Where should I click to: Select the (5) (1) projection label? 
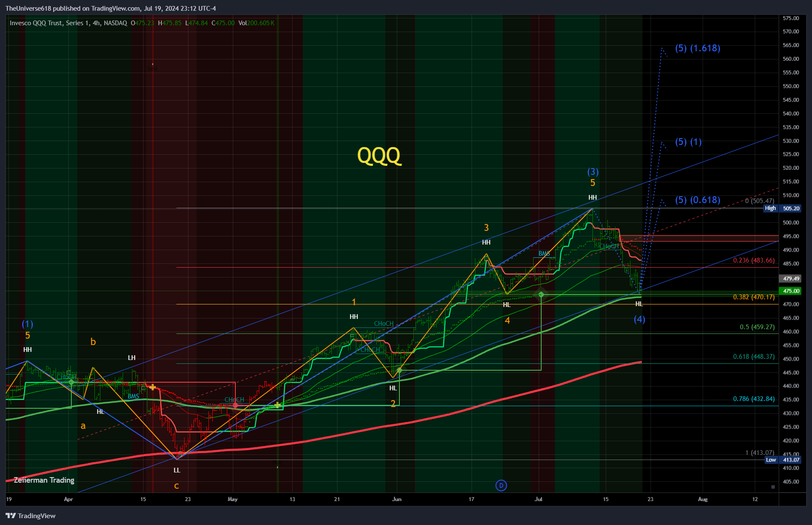688,142
